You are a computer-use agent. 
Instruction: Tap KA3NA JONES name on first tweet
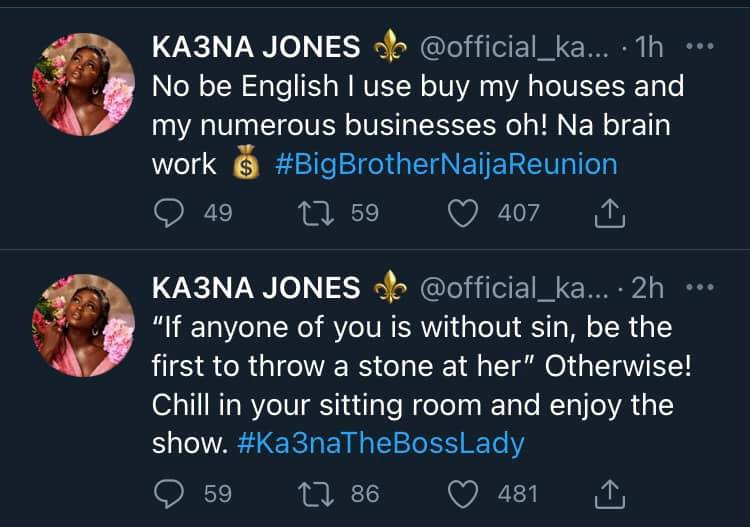pos(257,48)
